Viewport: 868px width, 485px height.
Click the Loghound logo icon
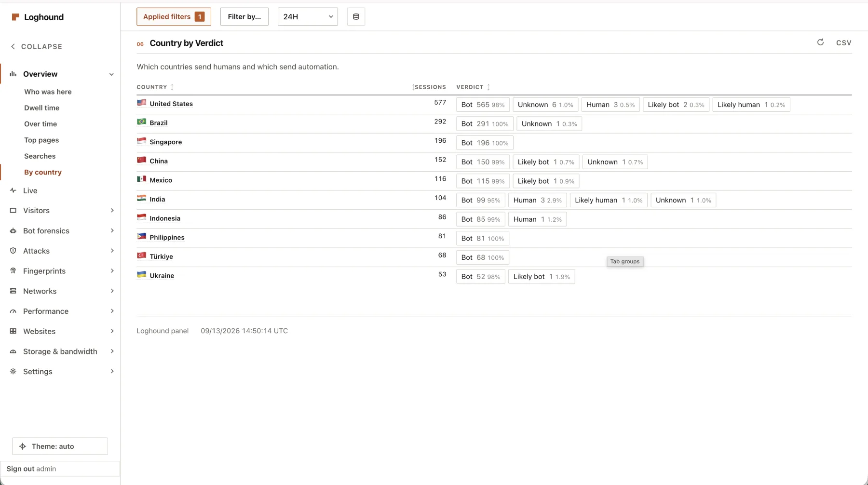point(15,17)
